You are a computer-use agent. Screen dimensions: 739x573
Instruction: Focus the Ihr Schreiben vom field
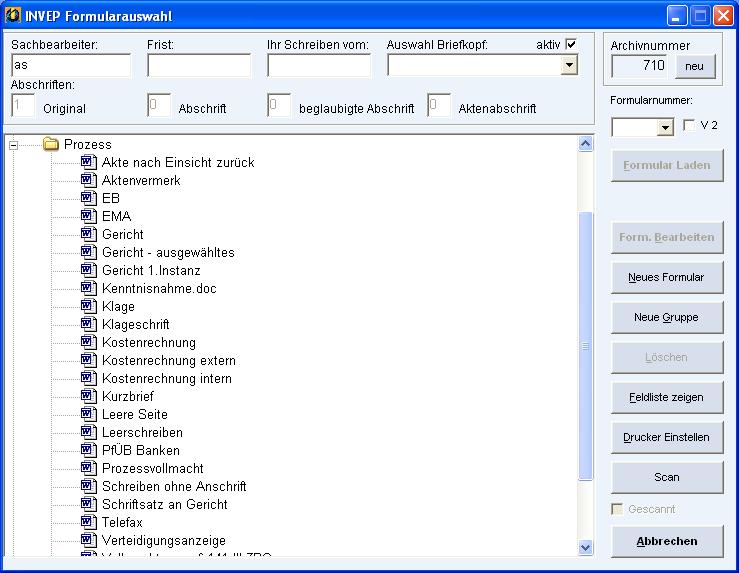click(x=319, y=65)
